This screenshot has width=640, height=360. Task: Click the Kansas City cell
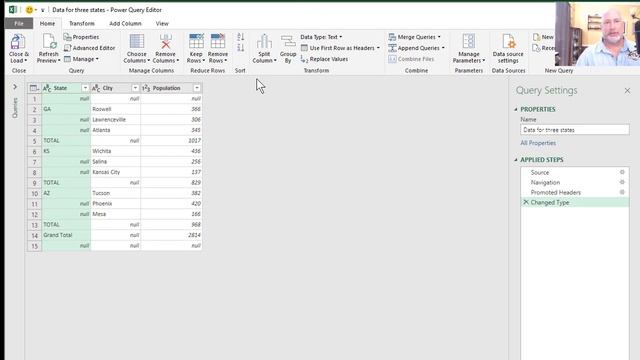tap(116, 172)
